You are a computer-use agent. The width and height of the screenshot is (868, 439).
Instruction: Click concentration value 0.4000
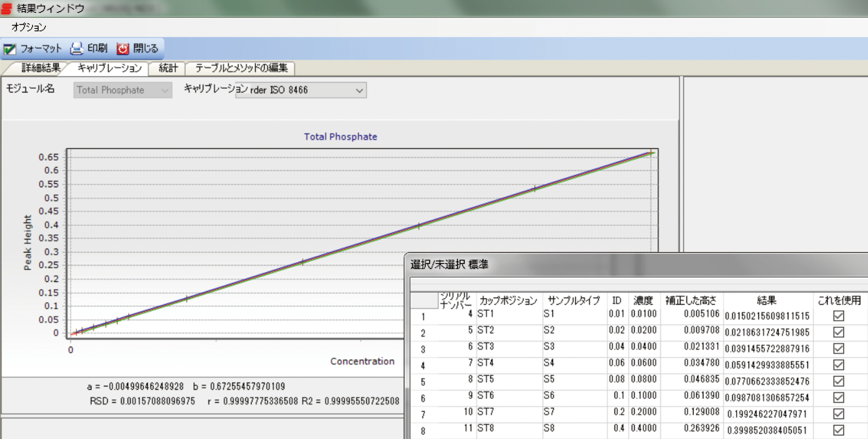(644, 428)
